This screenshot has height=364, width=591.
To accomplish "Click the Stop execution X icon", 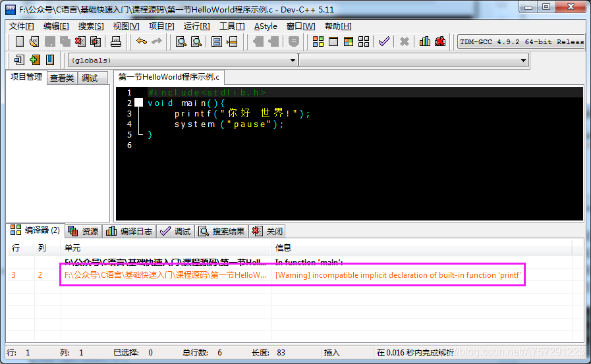I will [405, 41].
